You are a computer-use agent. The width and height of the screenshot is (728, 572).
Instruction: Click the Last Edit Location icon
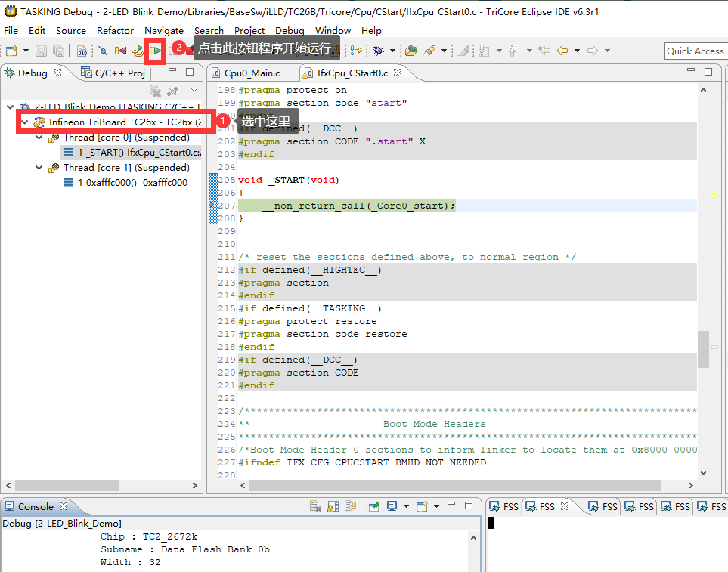click(544, 51)
